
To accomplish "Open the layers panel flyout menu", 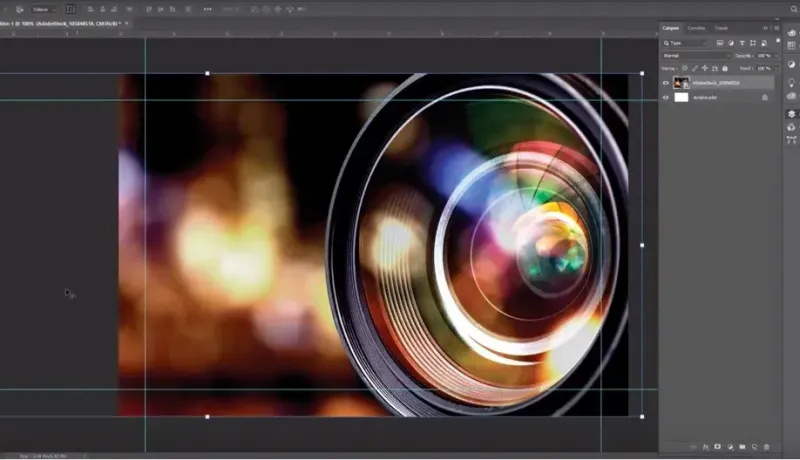I will tap(777, 28).
